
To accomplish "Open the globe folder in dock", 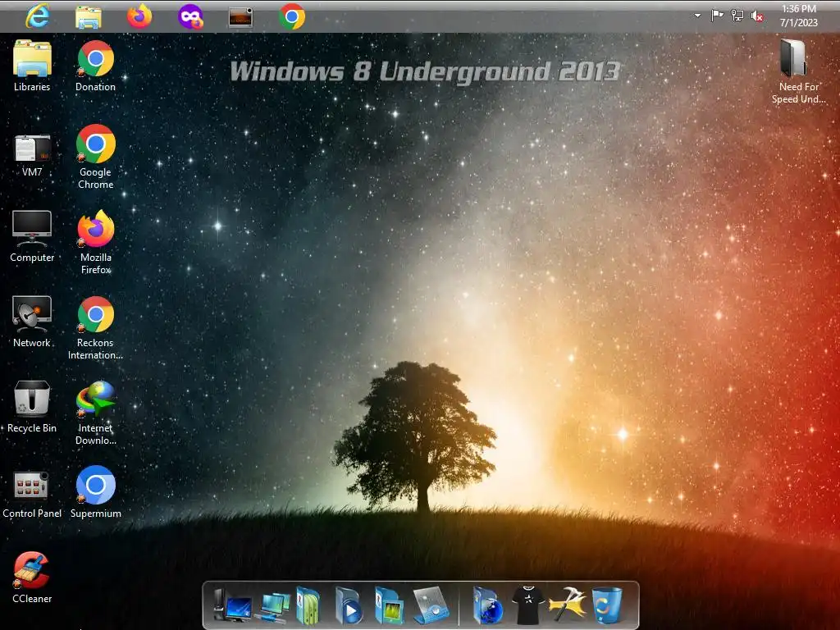I will [x=487, y=605].
